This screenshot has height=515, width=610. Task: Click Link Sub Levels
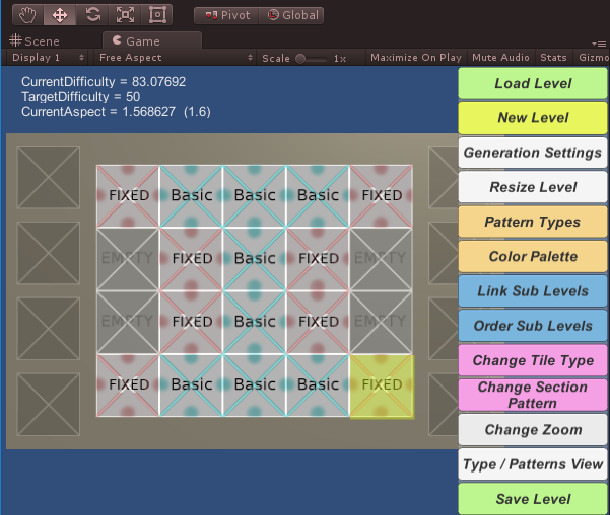click(533, 291)
